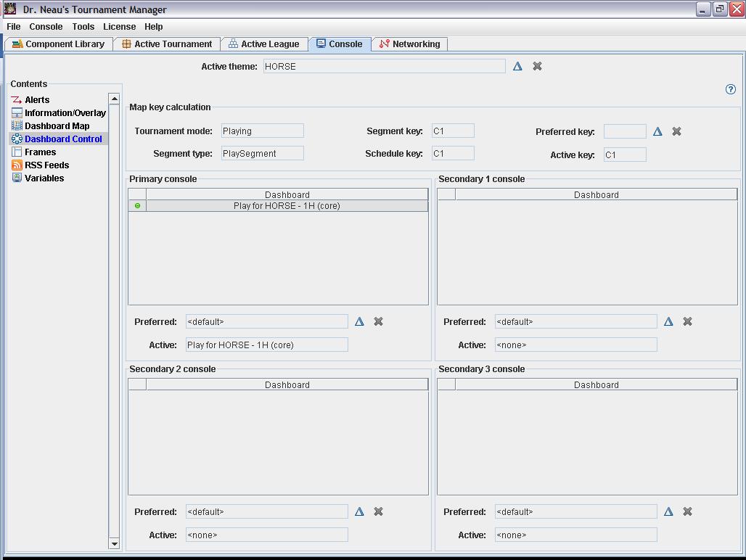Click Secondary 2 console Preferred field
Viewport: 746px width, 560px height.
267,511
